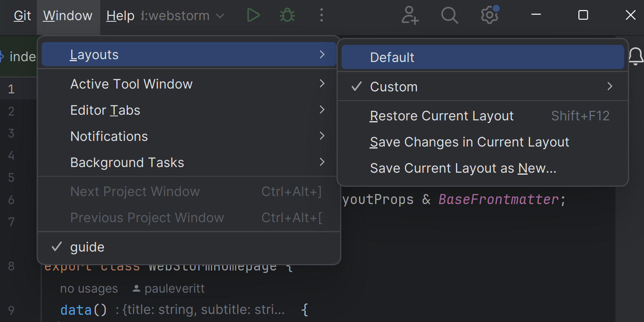Choose the Default layout
The image size is (644, 322).
[392, 57]
